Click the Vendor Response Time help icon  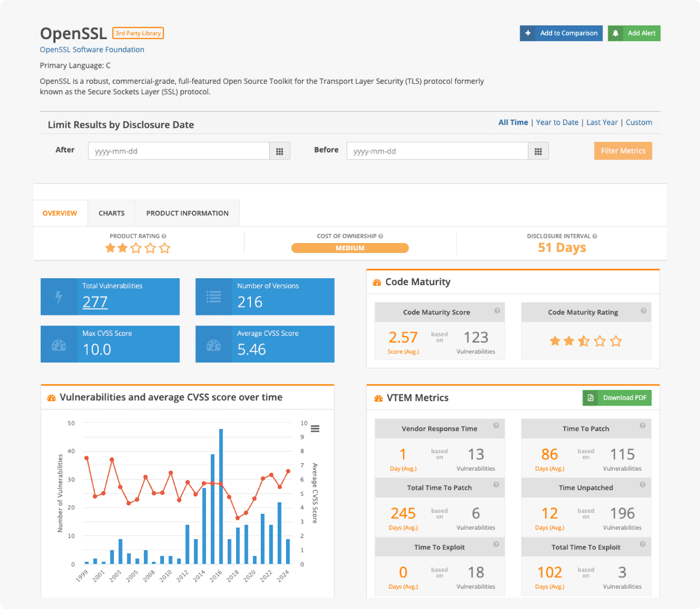496,426
